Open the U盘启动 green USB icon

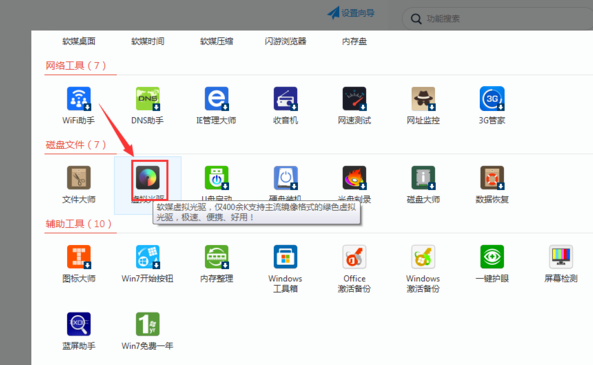click(216, 177)
